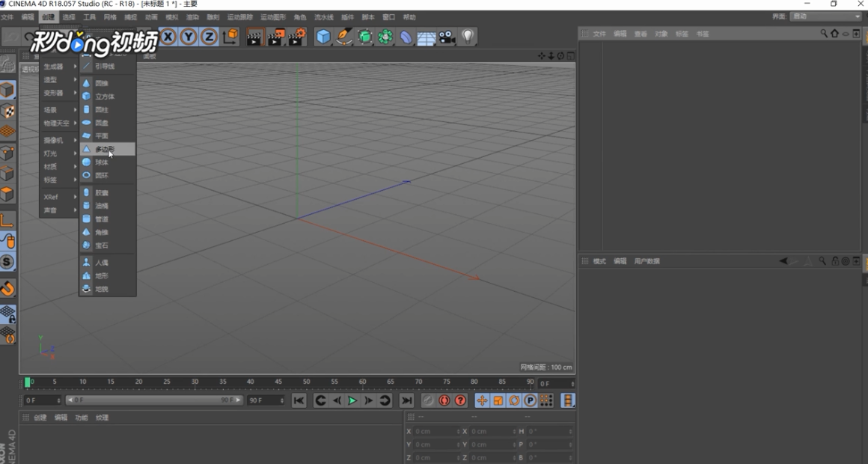
Task: Toggle rotation keying icon
Action: coord(514,400)
